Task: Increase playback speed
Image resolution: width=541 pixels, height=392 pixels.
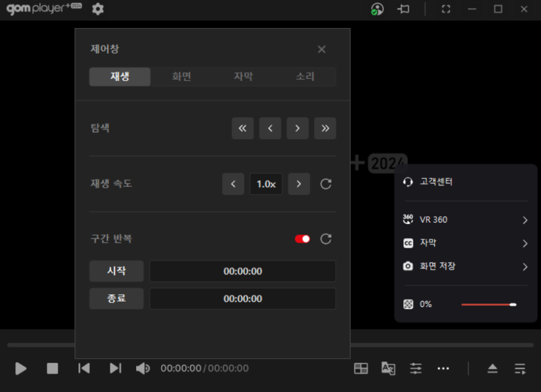Action: point(299,184)
